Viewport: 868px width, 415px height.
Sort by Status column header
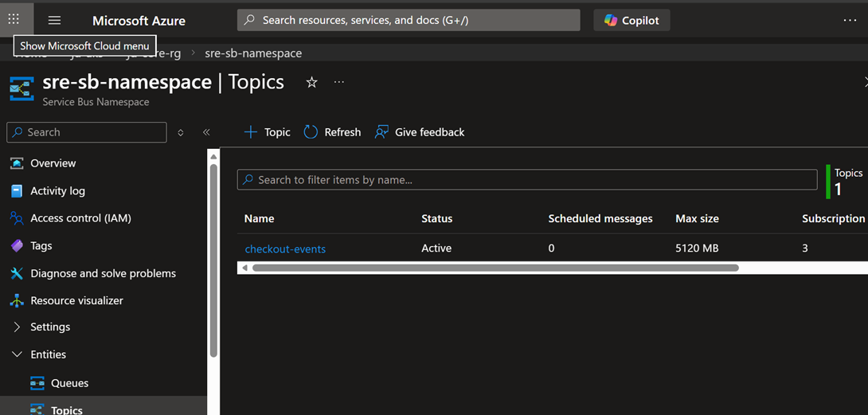pos(436,219)
